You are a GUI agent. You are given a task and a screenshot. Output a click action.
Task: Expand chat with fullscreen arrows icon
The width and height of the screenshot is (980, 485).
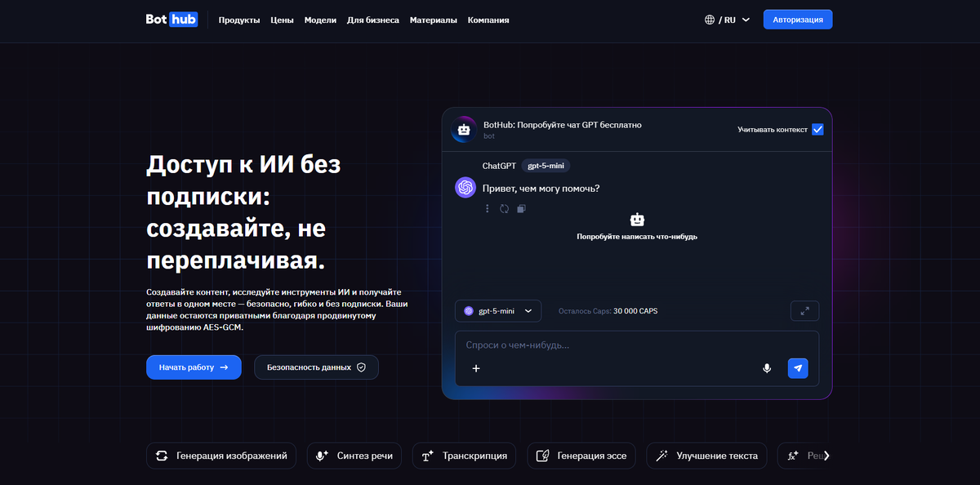tap(804, 311)
